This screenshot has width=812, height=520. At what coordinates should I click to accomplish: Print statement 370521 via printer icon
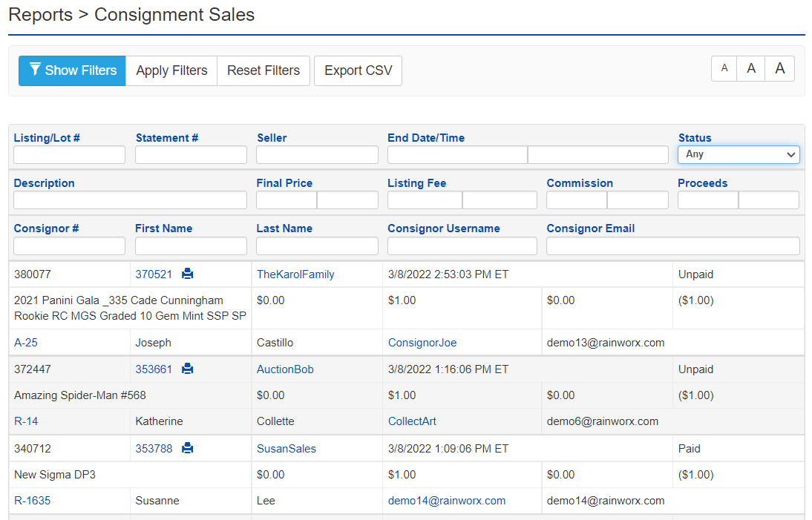coord(188,274)
